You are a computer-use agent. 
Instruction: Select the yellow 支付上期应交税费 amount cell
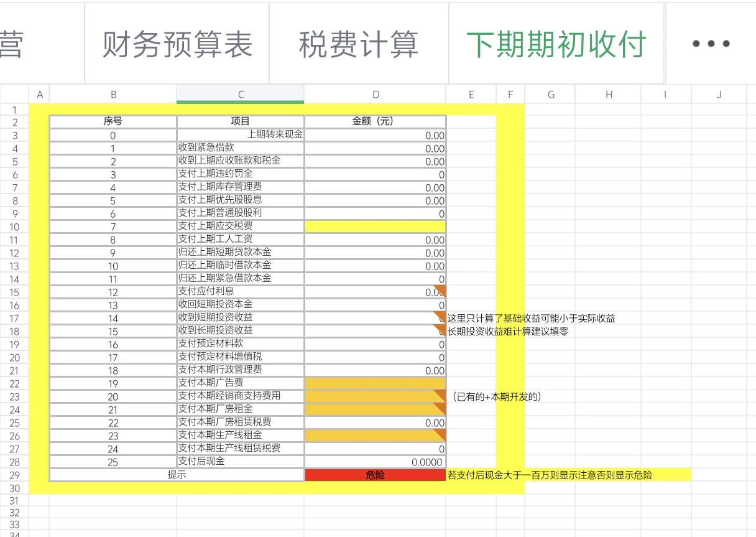pos(375,226)
